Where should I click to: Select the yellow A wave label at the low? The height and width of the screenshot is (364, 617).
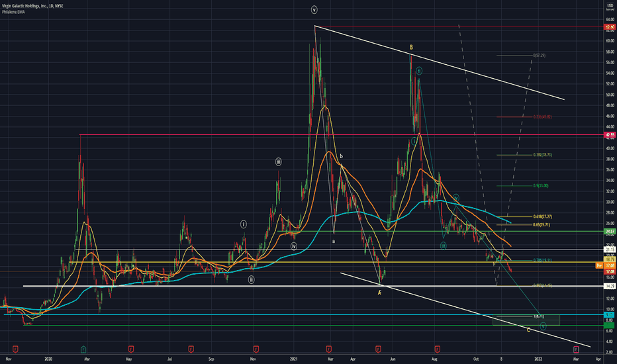tap(380, 293)
